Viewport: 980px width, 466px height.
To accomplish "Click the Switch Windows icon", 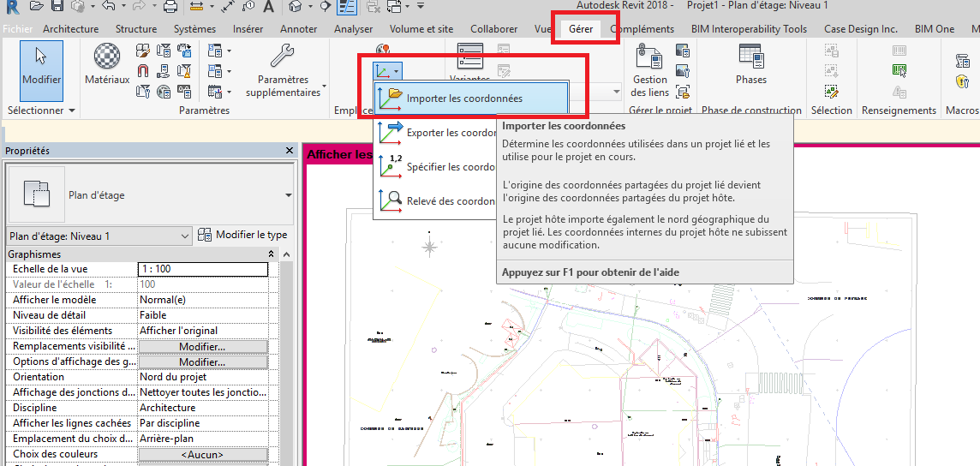I will 394,7.
